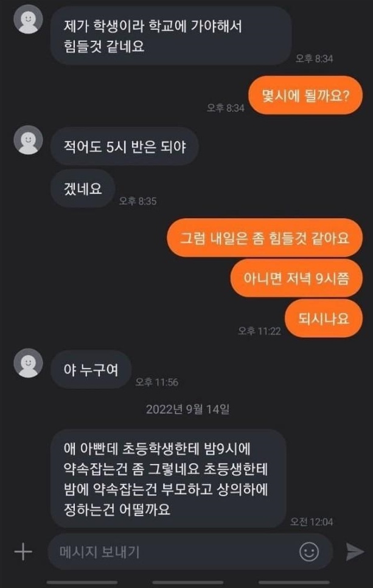
Task: Select the 그럼 내일은 좀 힘들것 같아요 bubble
Action: pyautogui.click(x=265, y=238)
